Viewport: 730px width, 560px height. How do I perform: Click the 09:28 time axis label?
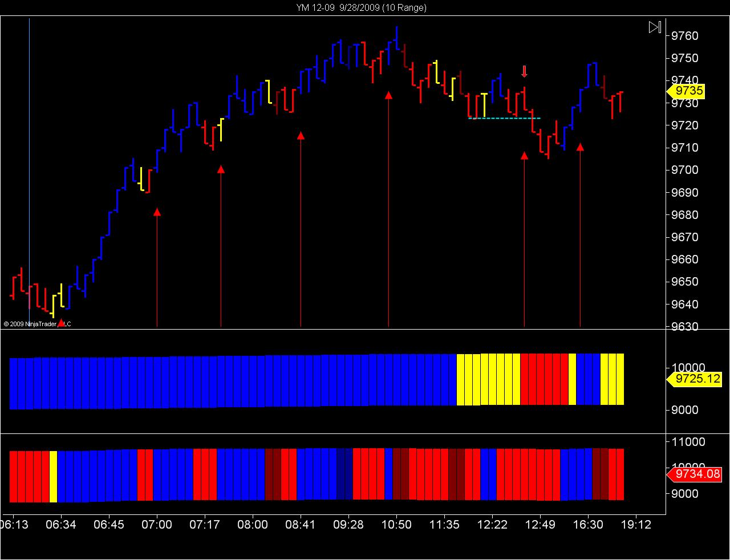[x=348, y=525]
